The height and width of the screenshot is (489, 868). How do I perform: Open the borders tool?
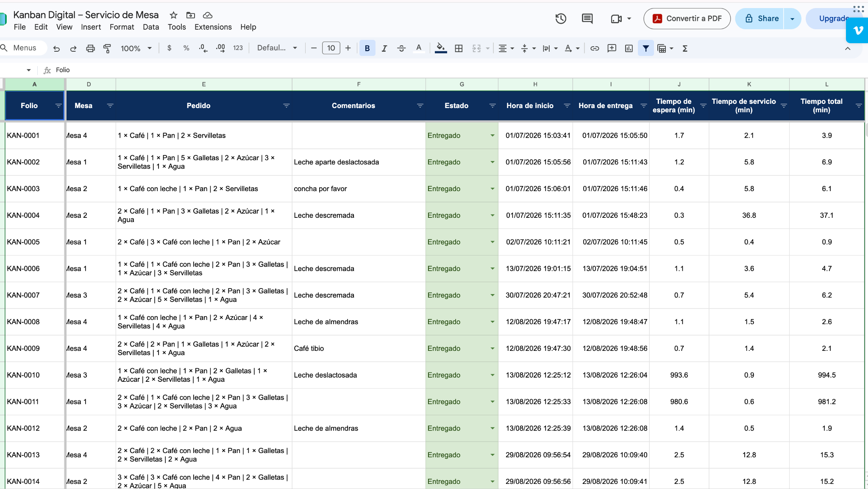459,48
